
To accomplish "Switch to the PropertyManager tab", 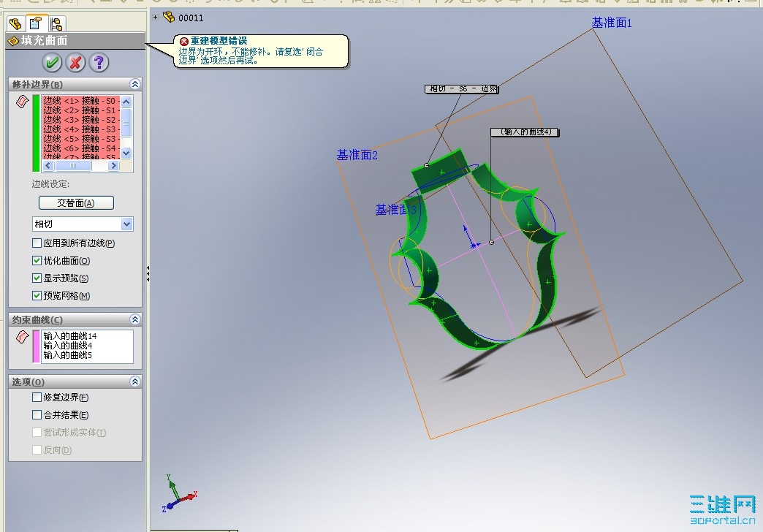I will 36,23.
